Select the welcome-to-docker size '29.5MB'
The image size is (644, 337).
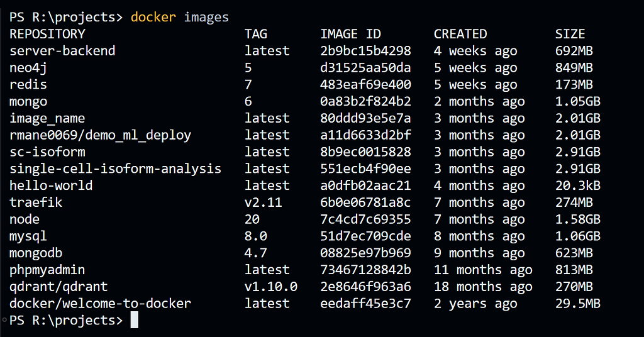pos(578,303)
